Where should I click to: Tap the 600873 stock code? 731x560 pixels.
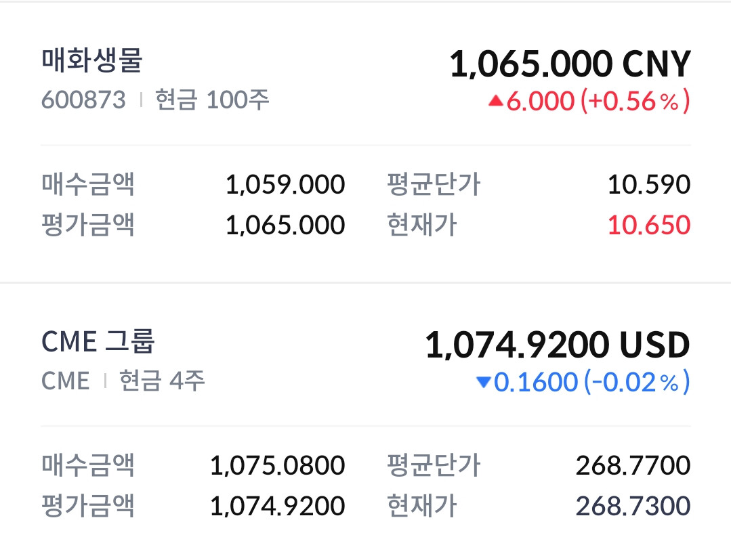pos(83,100)
